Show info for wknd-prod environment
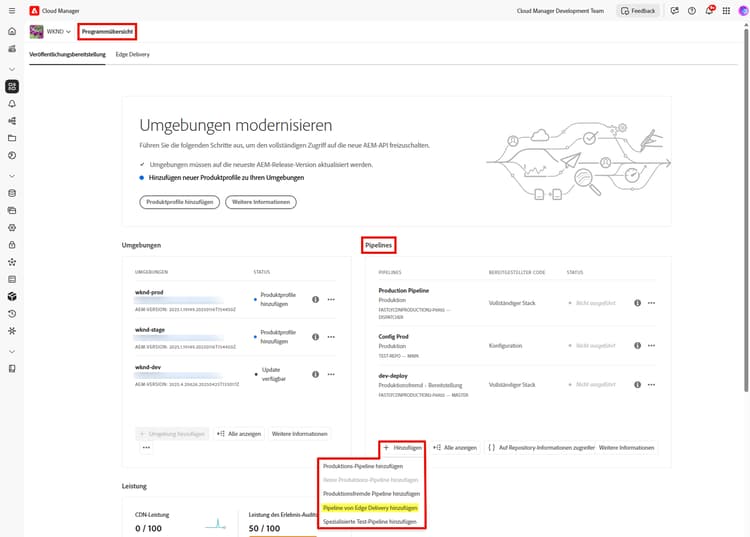 click(315, 299)
